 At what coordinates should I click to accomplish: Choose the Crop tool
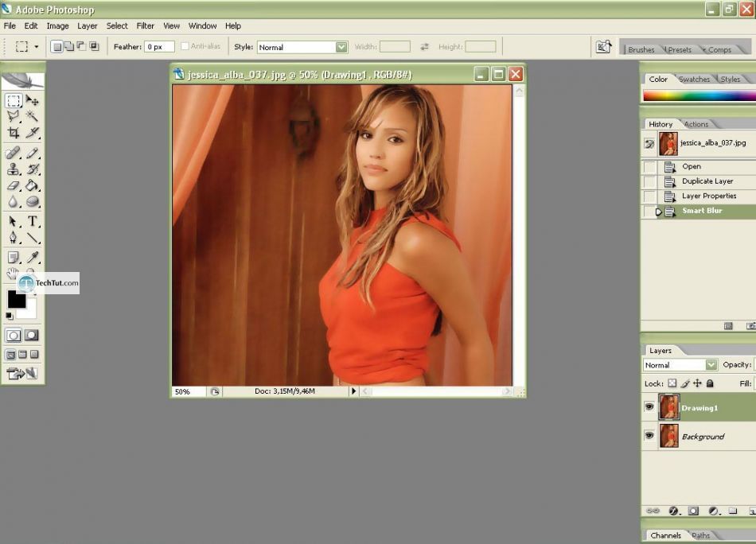tap(14, 133)
